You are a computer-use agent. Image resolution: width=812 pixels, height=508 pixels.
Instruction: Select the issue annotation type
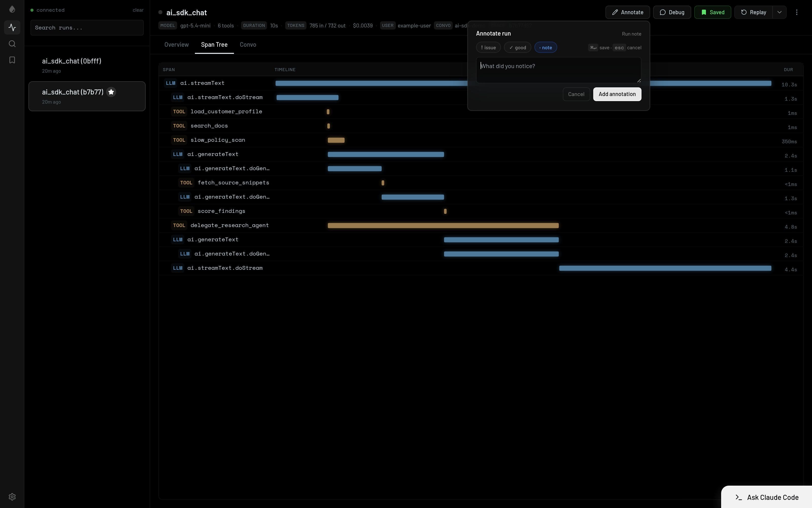488,47
